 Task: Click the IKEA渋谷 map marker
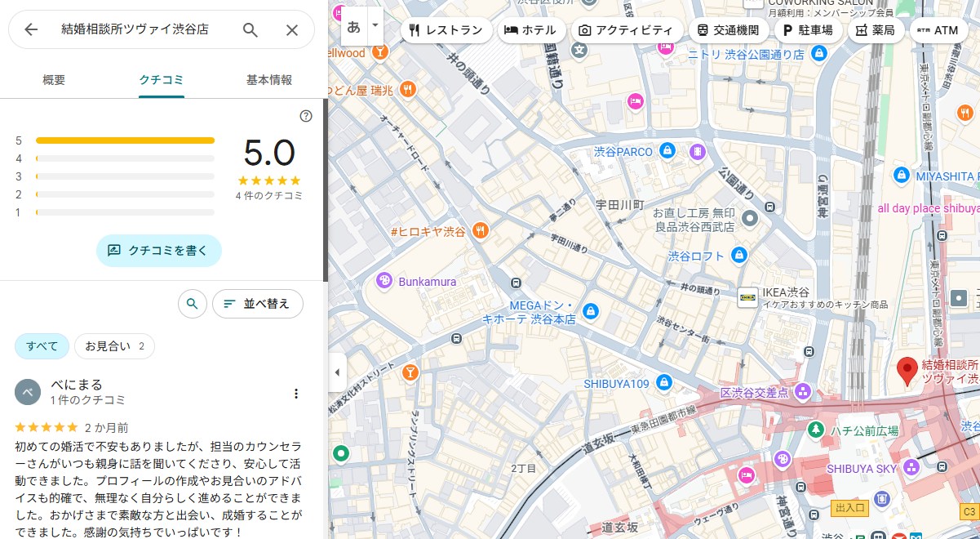point(747,297)
